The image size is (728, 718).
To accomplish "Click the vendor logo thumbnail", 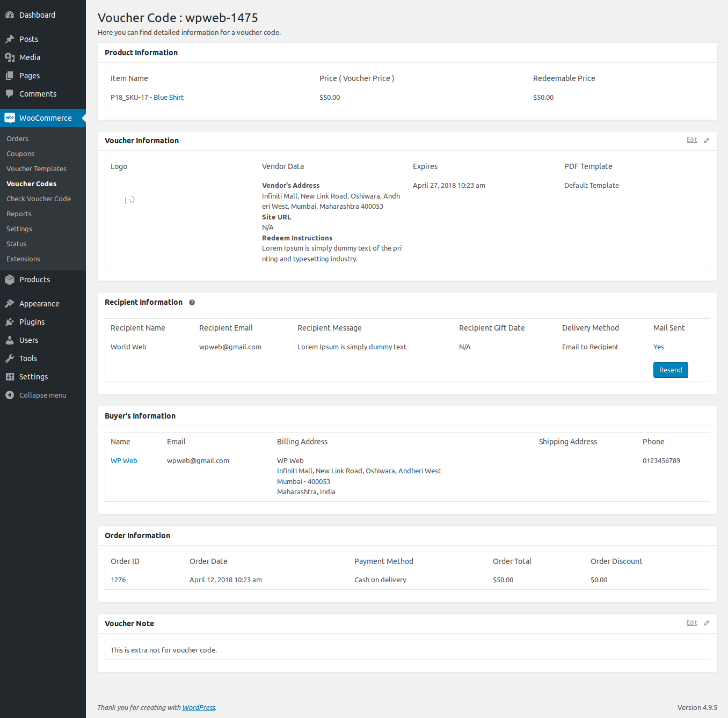I will tap(129, 200).
